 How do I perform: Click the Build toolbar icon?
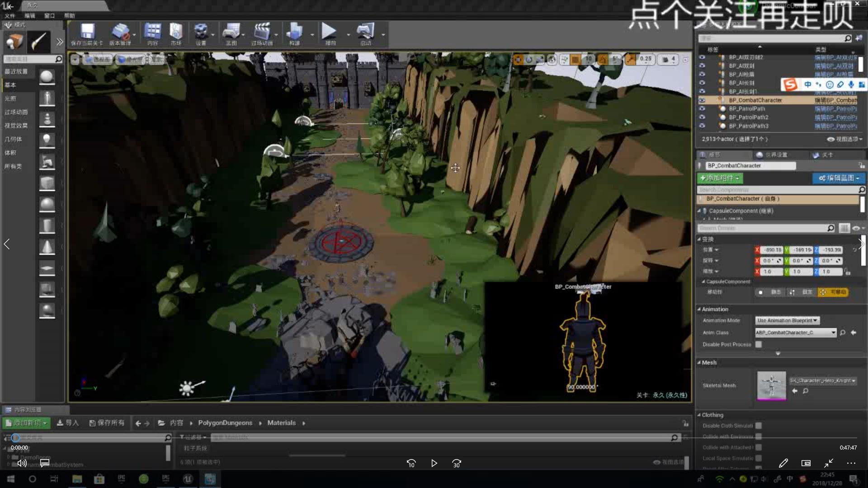[x=294, y=32]
